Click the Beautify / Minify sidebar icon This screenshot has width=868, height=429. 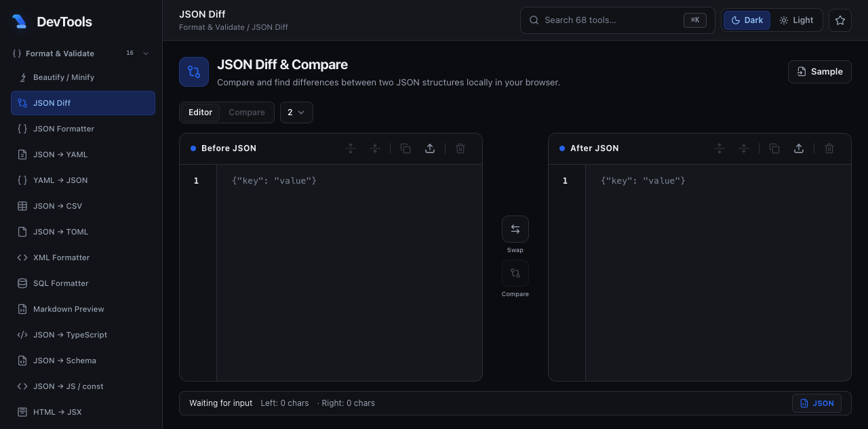[x=22, y=77]
